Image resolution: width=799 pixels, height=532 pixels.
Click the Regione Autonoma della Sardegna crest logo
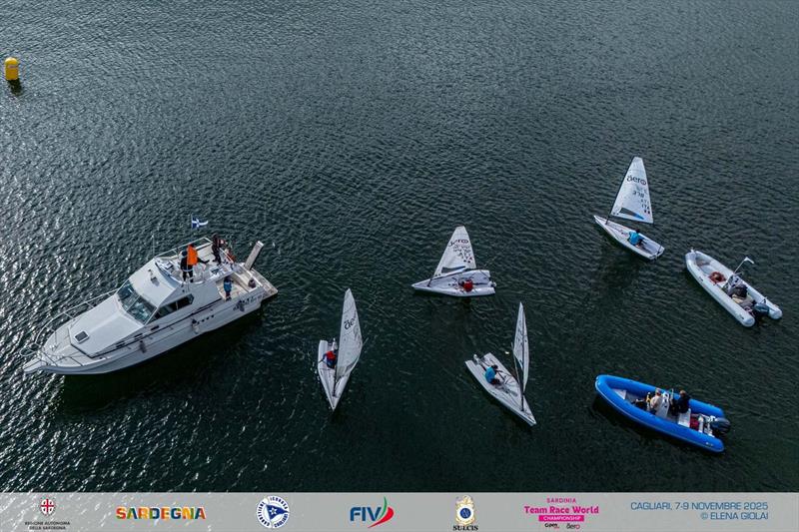tap(47, 514)
